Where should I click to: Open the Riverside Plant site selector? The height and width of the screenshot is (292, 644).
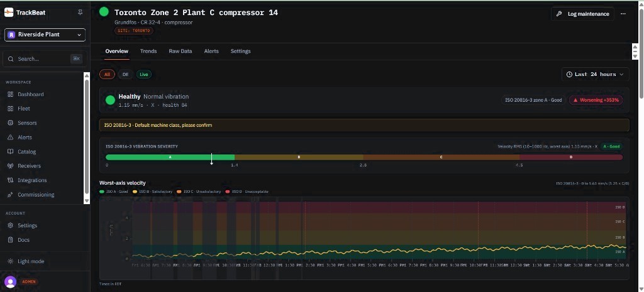tap(45, 35)
